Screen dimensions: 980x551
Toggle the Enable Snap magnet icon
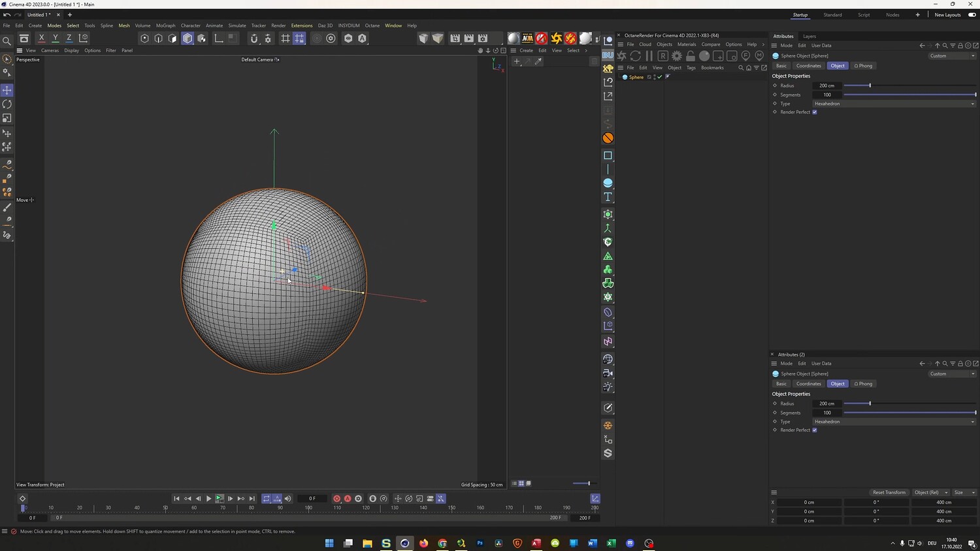click(x=254, y=39)
